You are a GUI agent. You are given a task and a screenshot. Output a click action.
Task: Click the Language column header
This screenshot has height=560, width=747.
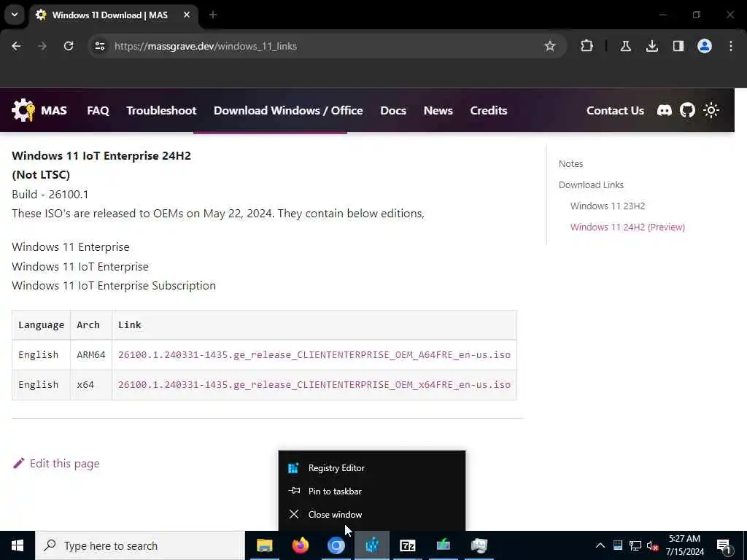coord(41,324)
